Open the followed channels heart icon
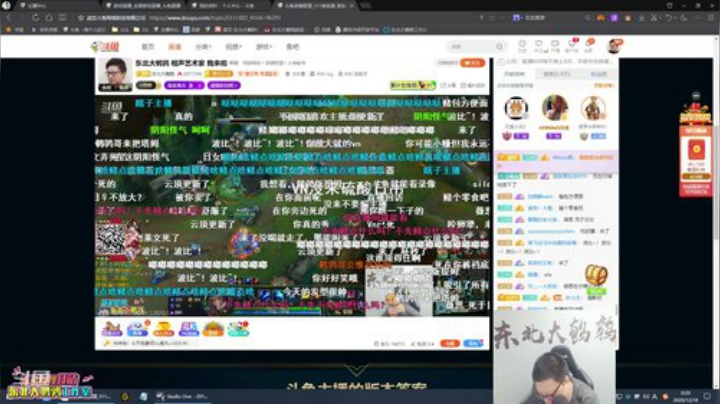Viewport: 720px width, 404px height. (539, 45)
